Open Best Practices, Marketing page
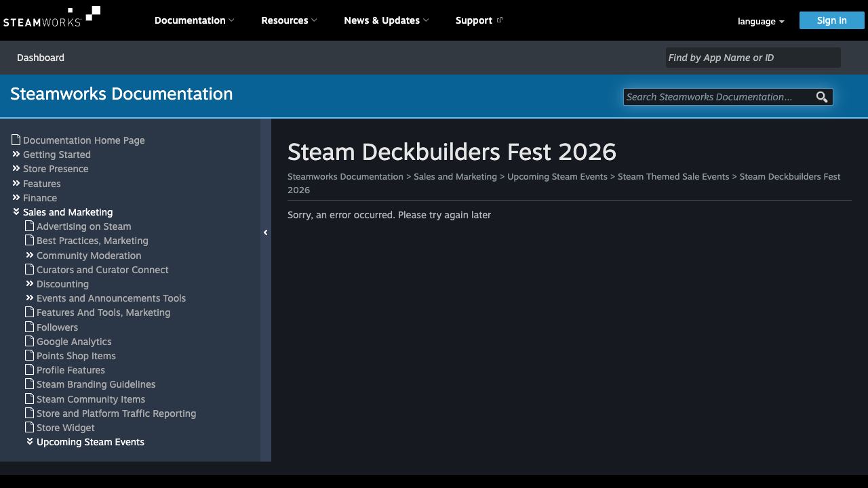Image resolution: width=868 pixels, height=488 pixels. click(92, 241)
